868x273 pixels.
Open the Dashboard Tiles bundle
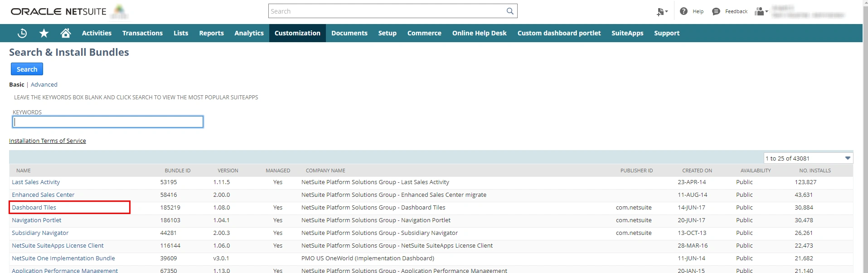34,207
